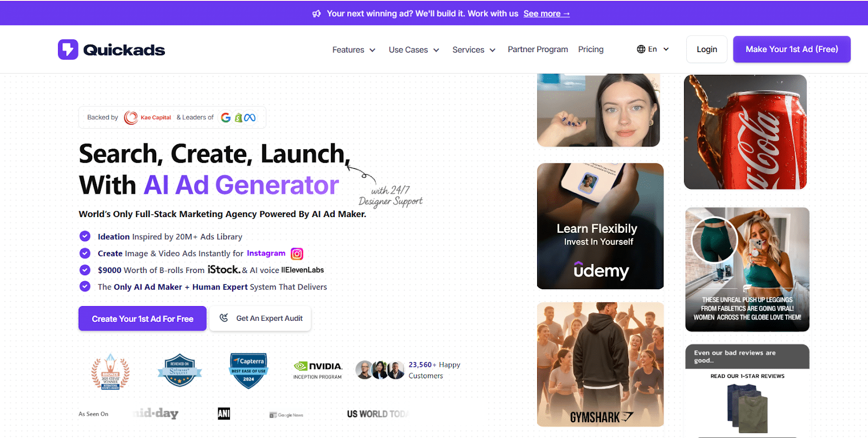This screenshot has height=438, width=868.
Task: Click the Meta logo in backers badge
Action: [250, 118]
